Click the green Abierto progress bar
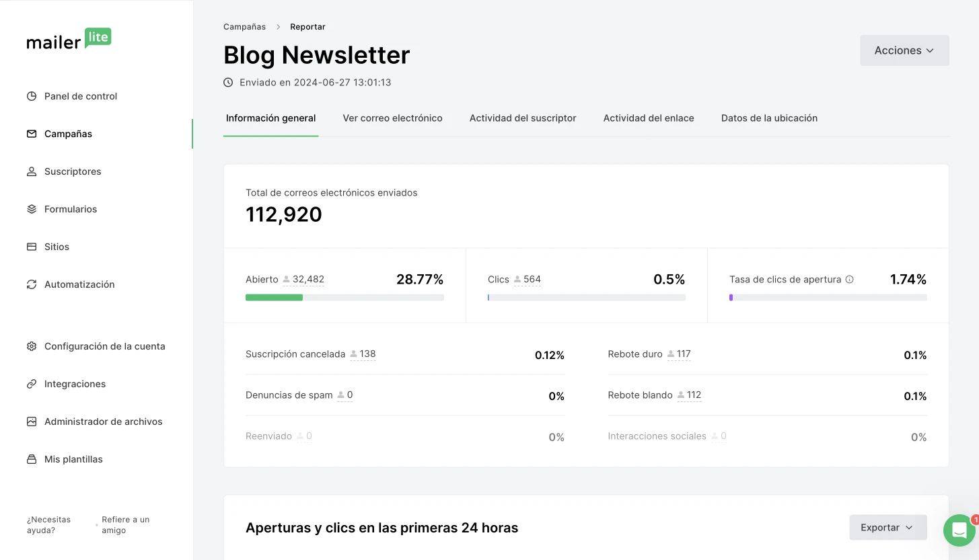The image size is (979, 560). [274, 297]
